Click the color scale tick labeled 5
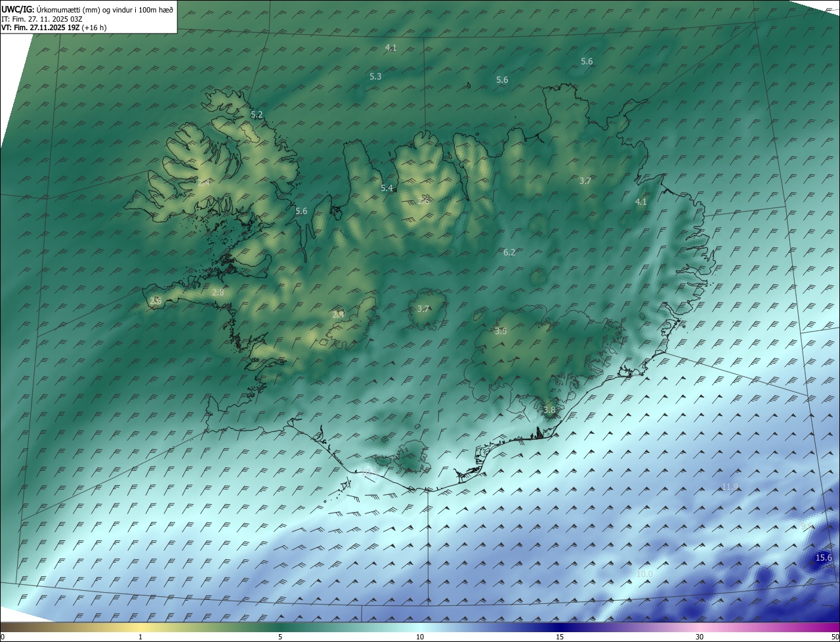The width and height of the screenshot is (840, 642). [280, 637]
